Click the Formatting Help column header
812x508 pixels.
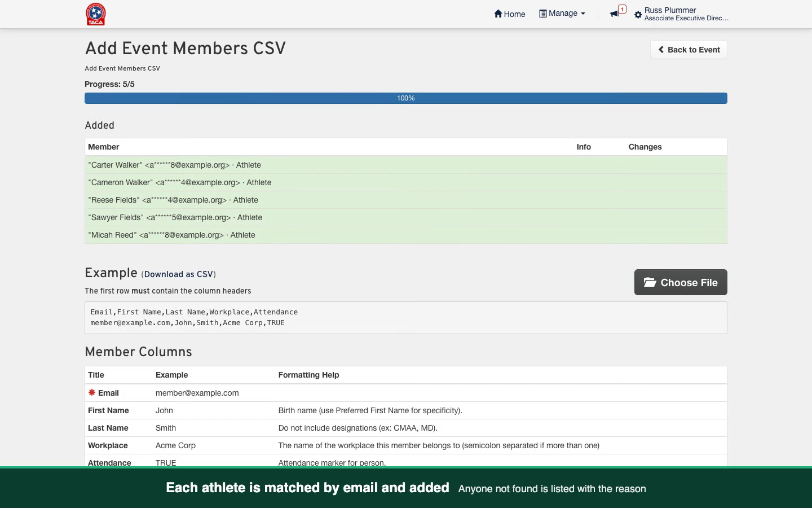coord(308,375)
